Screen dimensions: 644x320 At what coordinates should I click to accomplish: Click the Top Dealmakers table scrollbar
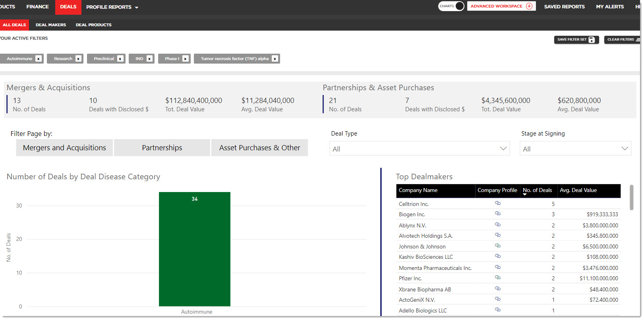point(631,197)
